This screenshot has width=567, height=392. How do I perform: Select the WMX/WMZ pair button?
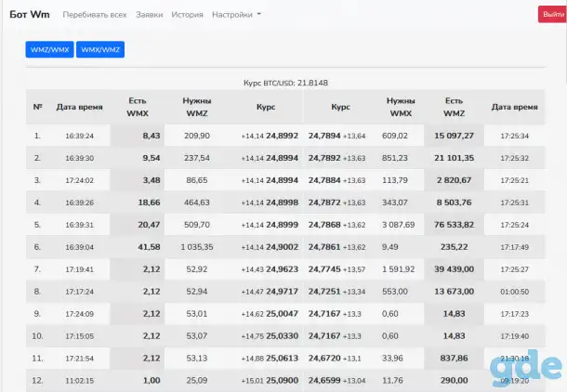pos(100,49)
